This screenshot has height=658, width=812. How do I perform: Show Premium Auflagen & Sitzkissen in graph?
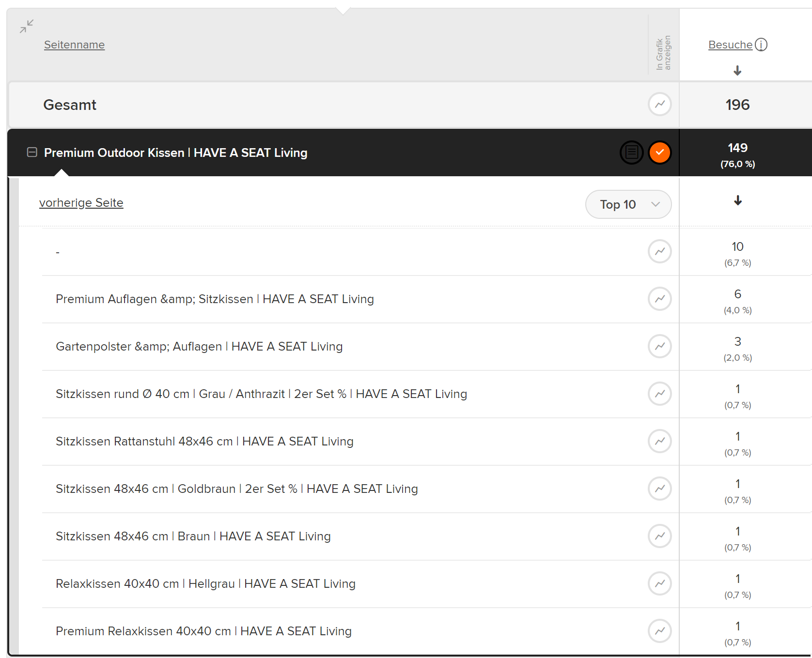(660, 299)
